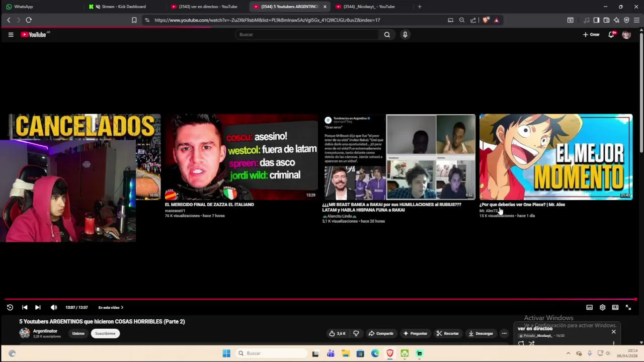Skip to the next video in playlist
The image size is (644, 362).
(x=38, y=307)
